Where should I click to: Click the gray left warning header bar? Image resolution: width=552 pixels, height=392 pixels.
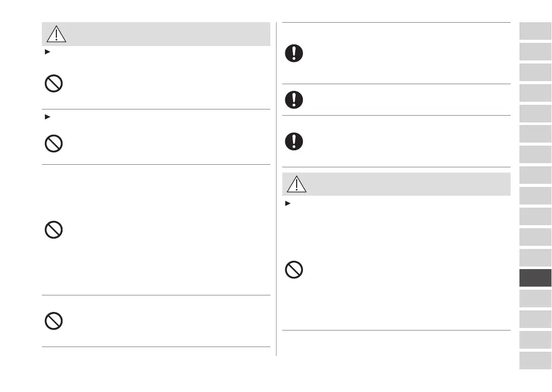(165, 34)
